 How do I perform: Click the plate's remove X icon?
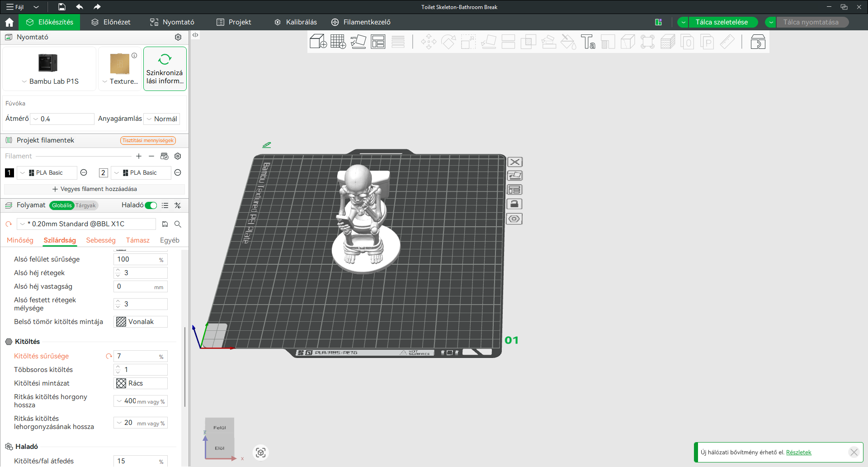[514, 162]
